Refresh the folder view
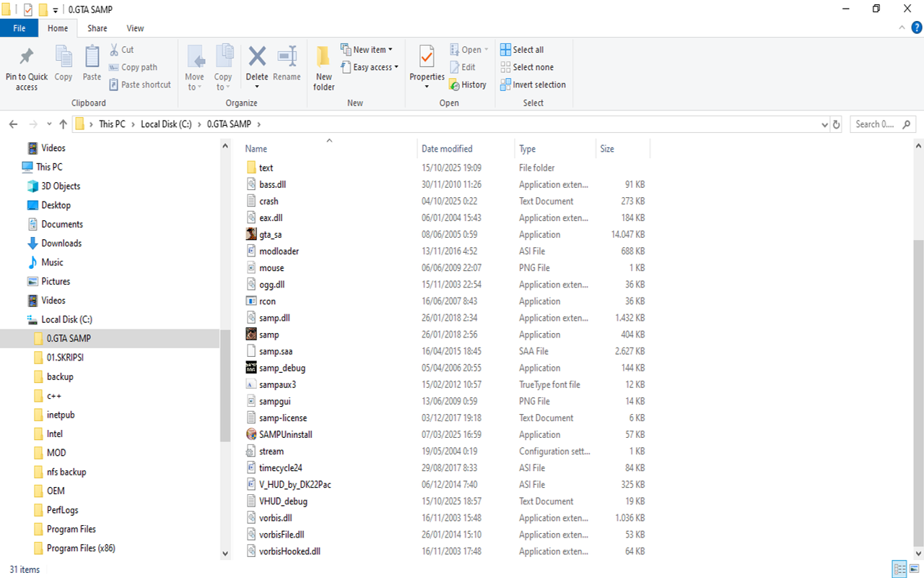The height and width of the screenshot is (578, 924). pyautogui.click(x=837, y=124)
